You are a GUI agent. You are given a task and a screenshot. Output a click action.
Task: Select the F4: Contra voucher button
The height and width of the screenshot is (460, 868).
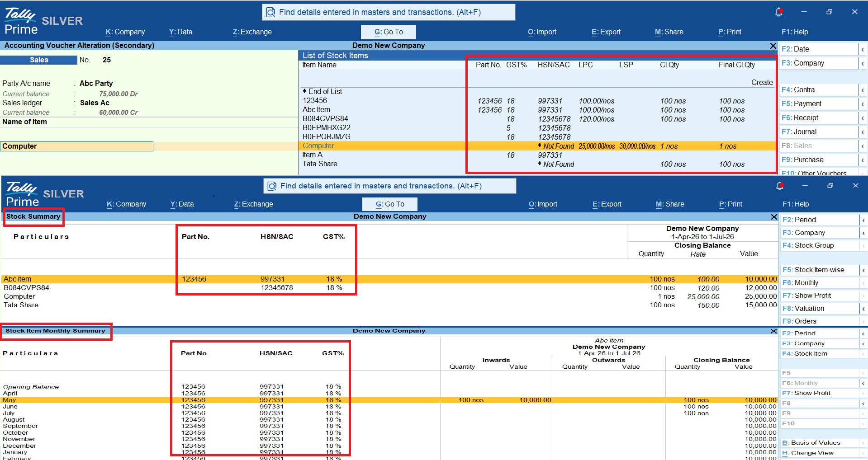(819, 90)
